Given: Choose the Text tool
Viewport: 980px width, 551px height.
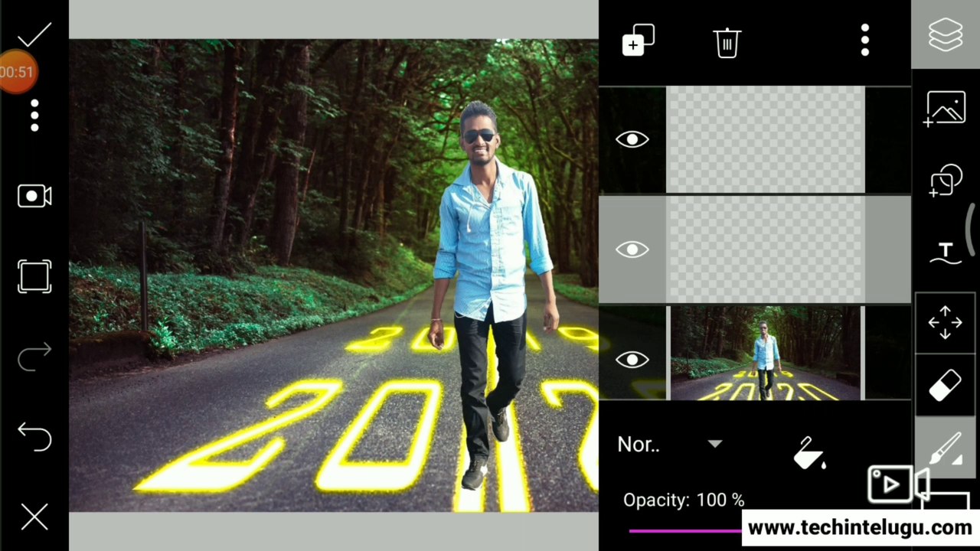Looking at the screenshot, I should coord(946,253).
